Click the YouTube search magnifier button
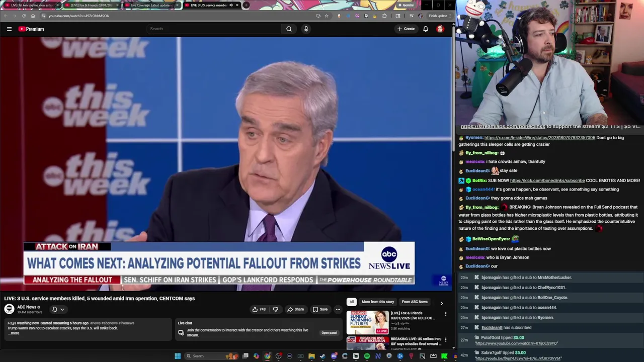Image resolution: width=644 pixels, height=362 pixels. [289, 29]
